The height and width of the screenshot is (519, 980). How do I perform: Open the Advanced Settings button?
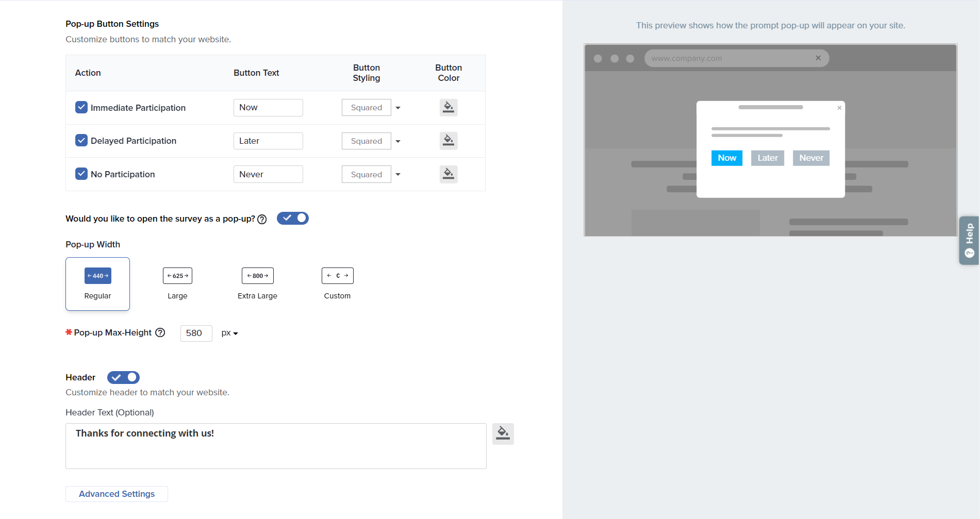[117, 494]
